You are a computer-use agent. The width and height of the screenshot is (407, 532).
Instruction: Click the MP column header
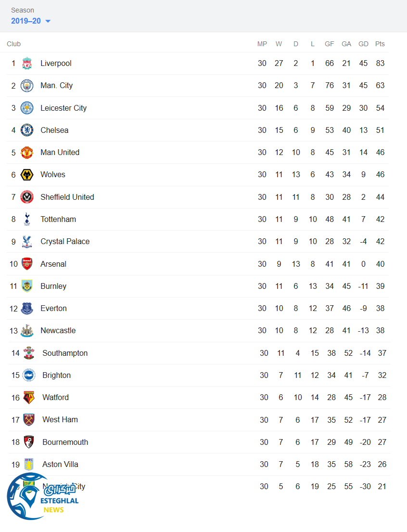click(262, 44)
